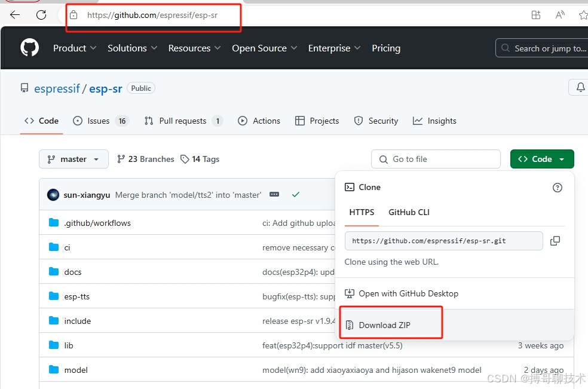Open sun-xiangyu author link
This screenshot has width=588, height=389.
[87, 195]
